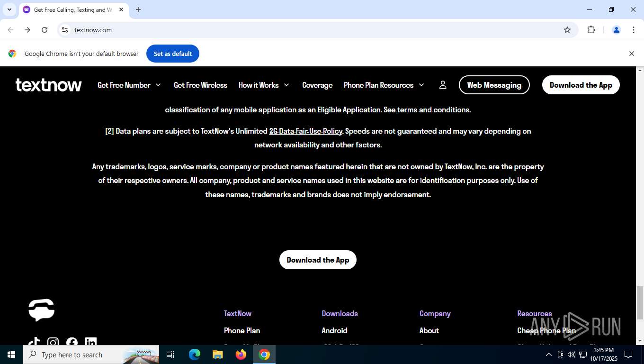Click scrollbar down arrow

[640, 341]
